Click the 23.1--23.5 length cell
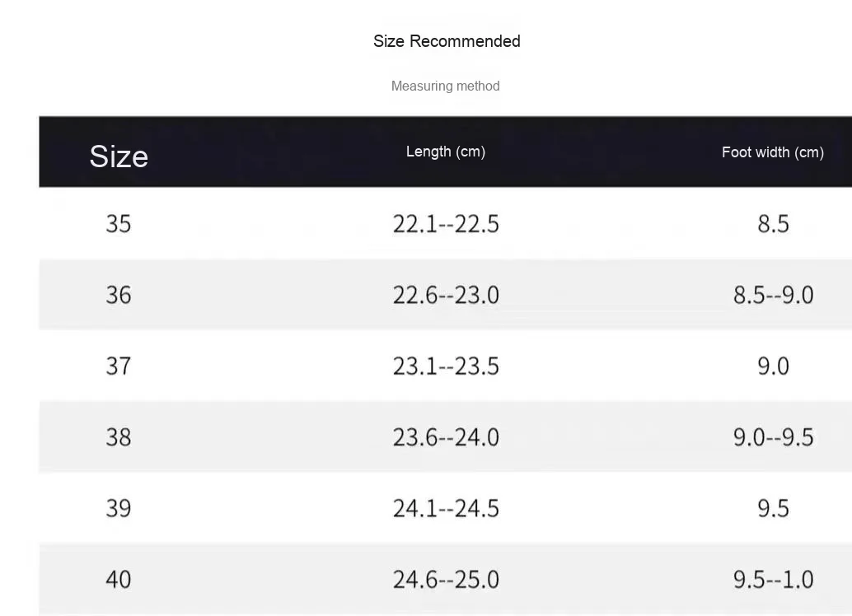The width and height of the screenshot is (852, 616). pos(446,366)
